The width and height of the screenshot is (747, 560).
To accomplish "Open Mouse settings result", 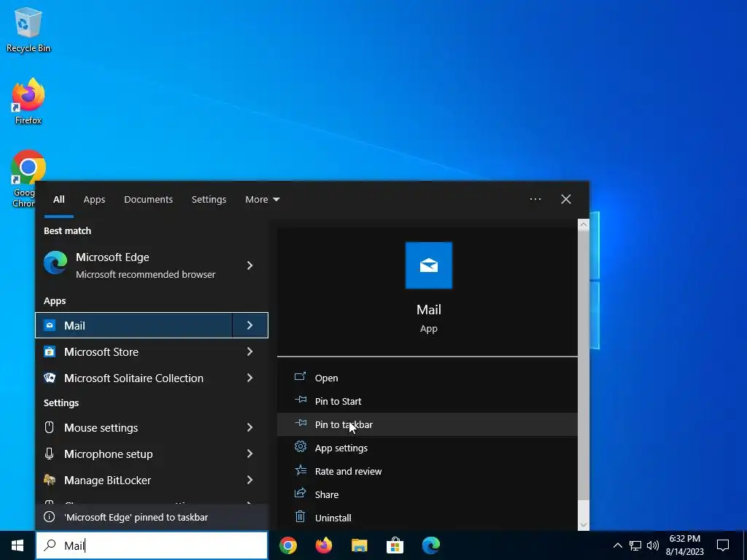I will pyautogui.click(x=133, y=427).
